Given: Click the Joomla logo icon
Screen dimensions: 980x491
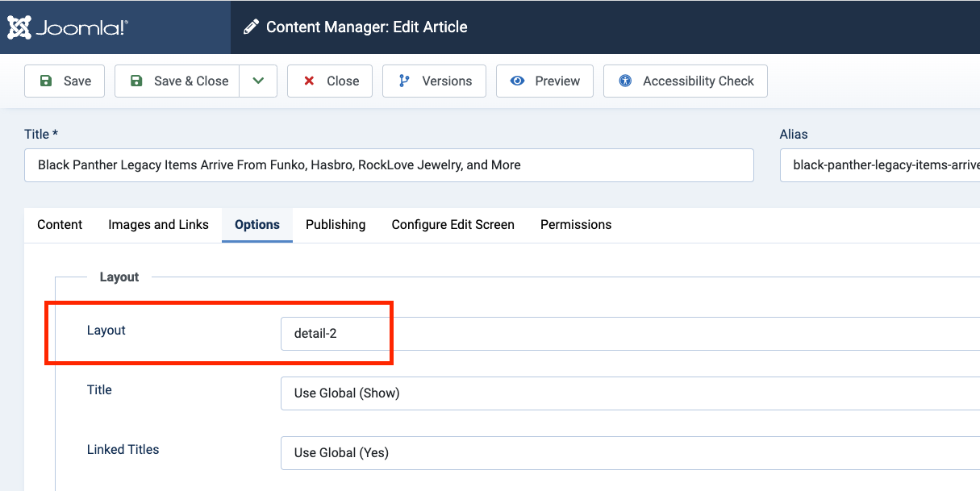Looking at the screenshot, I should pyautogui.click(x=19, y=27).
